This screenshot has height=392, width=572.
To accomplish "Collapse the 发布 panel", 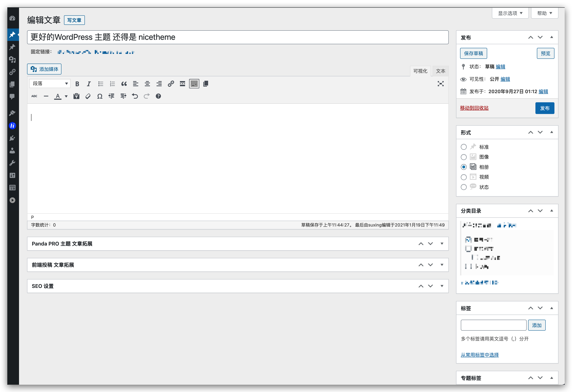I will tap(552, 37).
